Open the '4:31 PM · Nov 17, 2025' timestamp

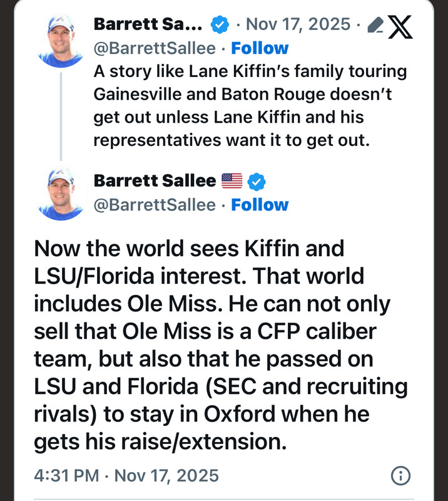(x=126, y=475)
